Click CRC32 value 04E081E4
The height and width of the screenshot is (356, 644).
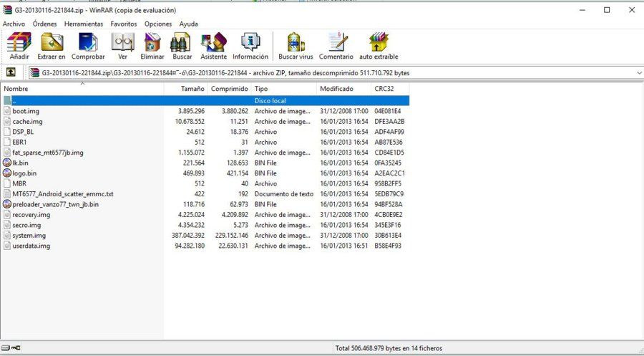coord(388,111)
